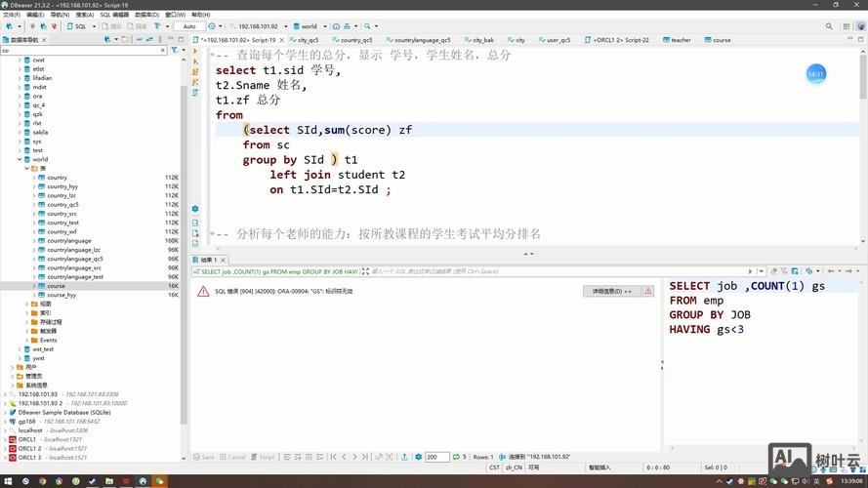
Task: Click the first row navigation icon
Action: tap(333, 457)
